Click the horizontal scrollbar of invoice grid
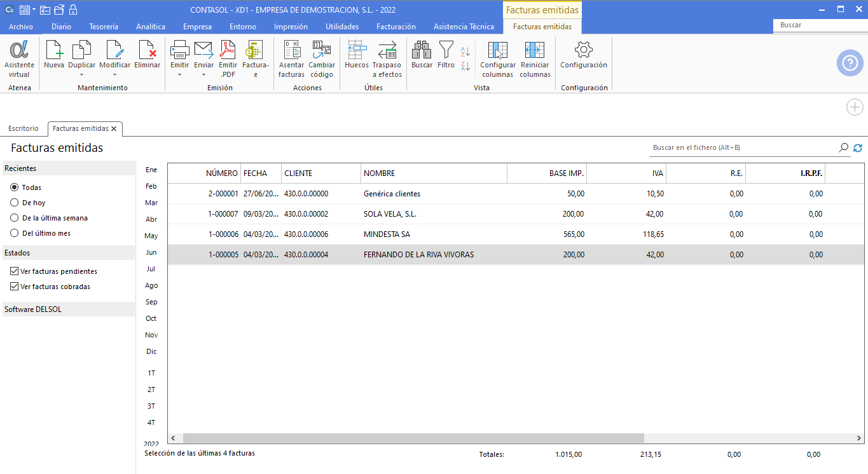Image resolution: width=868 pixels, height=474 pixels. 413,438
